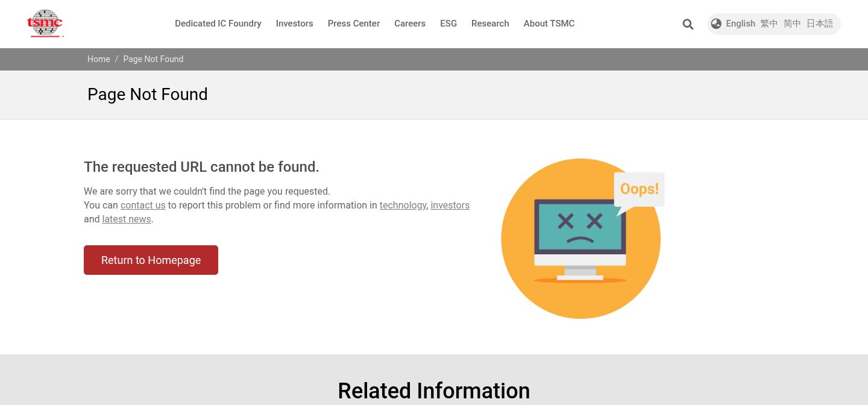Click the Return to Homepage button
The height and width of the screenshot is (405, 868).
tap(151, 260)
